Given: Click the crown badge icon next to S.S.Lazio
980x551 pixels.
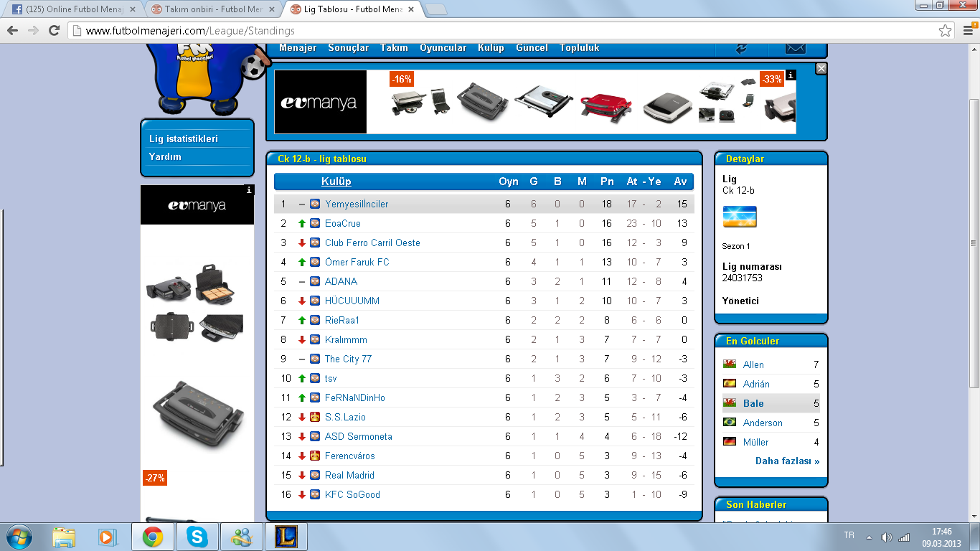Looking at the screenshot, I should pyautogui.click(x=315, y=417).
